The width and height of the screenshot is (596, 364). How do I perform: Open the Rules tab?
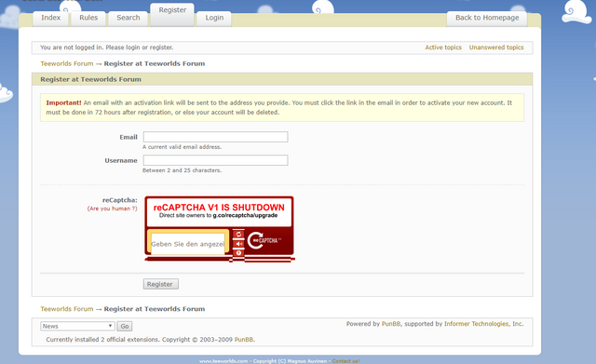[88, 19]
